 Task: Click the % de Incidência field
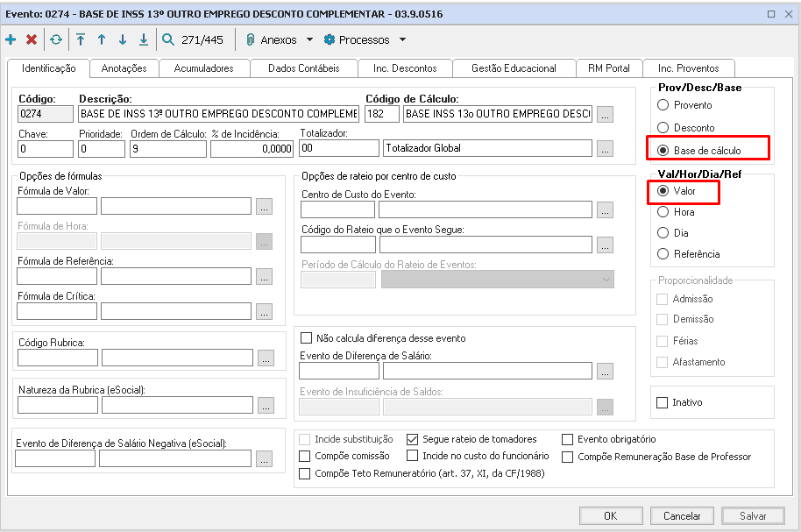pos(252,149)
